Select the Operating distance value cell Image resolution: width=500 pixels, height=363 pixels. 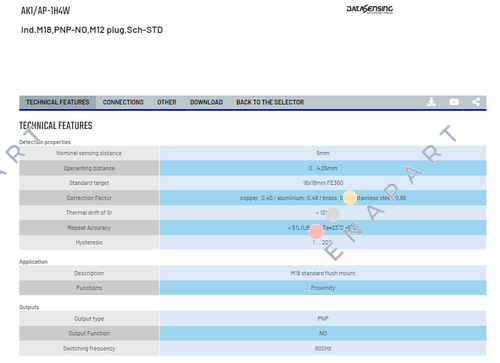click(323, 168)
